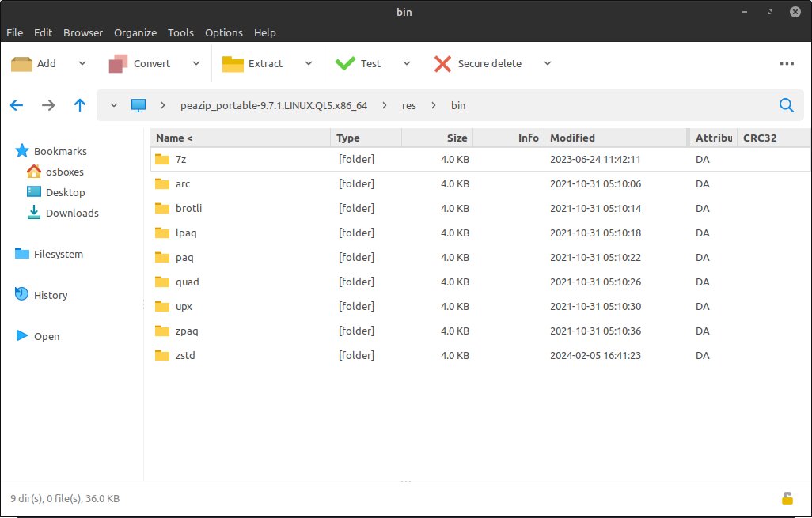
Task: Click the res breadcrumb segment
Action: pyautogui.click(x=409, y=105)
